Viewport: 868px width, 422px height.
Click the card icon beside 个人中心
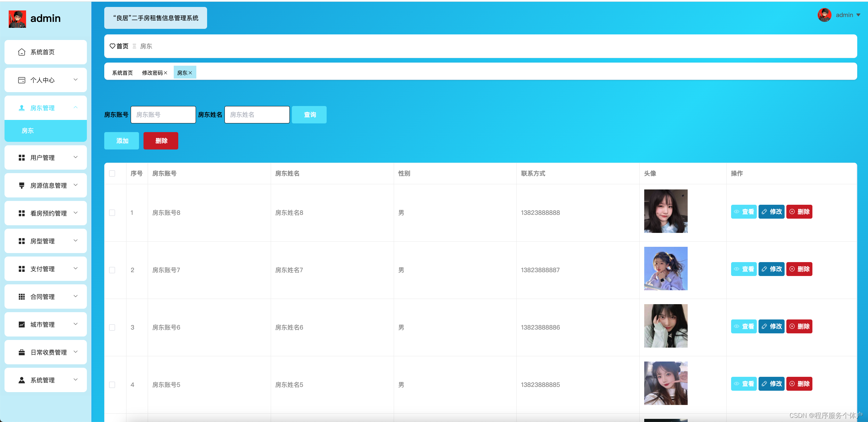coord(22,80)
